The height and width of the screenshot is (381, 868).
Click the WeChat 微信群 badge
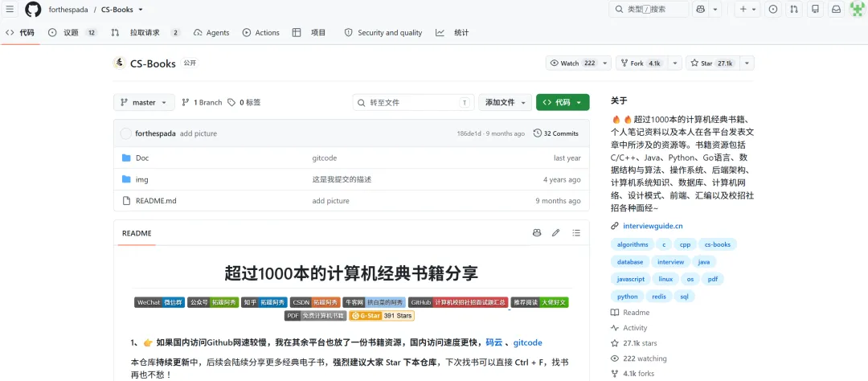pyautogui.click(x=159, y=302)
